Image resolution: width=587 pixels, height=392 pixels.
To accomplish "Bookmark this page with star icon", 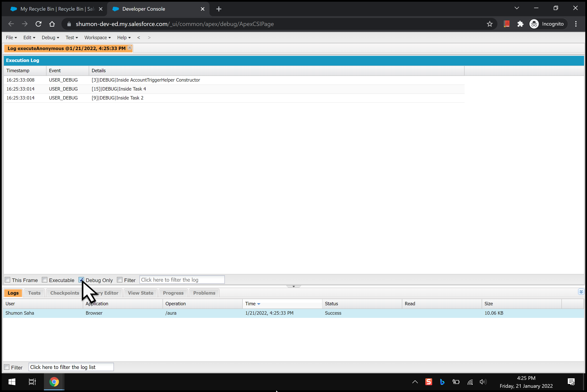I will coord(490,24).
